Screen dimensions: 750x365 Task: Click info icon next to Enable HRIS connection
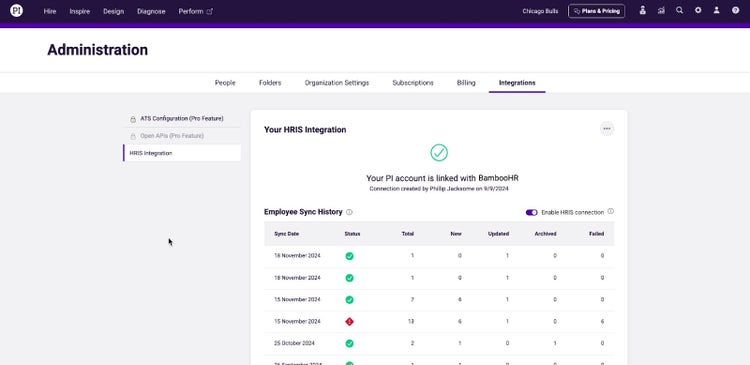(610, 211)
